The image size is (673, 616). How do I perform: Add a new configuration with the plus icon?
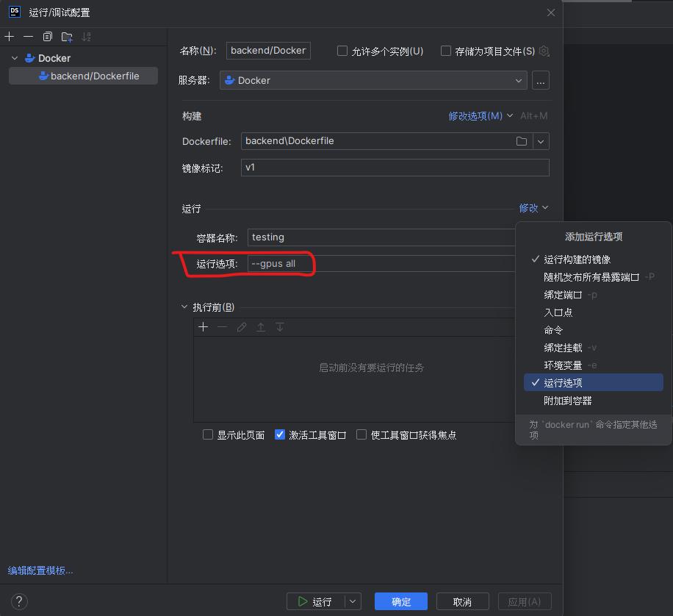click(x=9, y=37)
